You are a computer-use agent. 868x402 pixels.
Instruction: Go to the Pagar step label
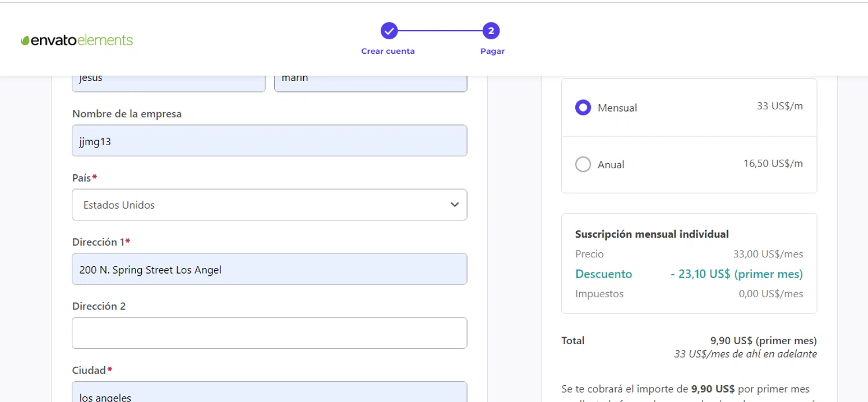click(492, 51)
